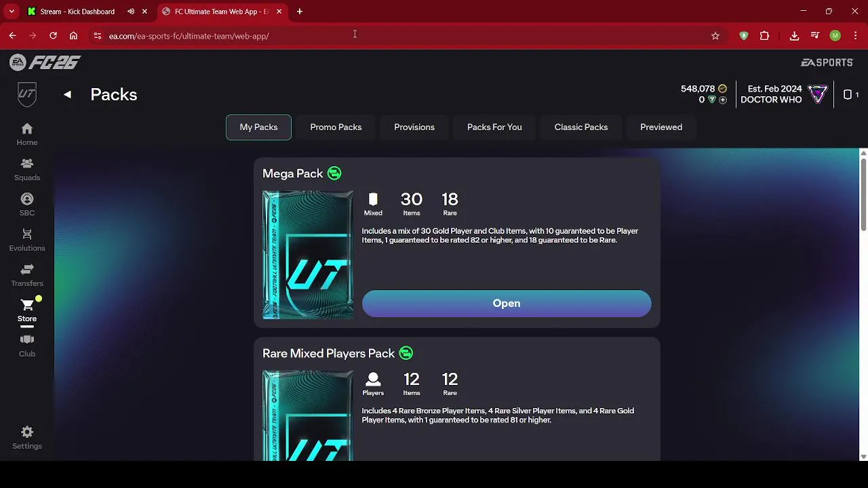
Task: Bookmark this page with star icon
Action: click(x=715, y=36)
